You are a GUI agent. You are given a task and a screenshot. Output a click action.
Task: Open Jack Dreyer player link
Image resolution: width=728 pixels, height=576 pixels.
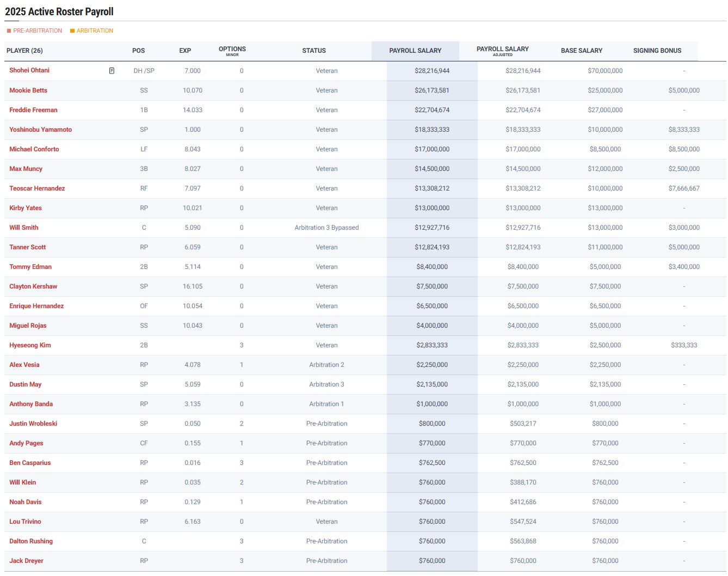tap(26, 561)
